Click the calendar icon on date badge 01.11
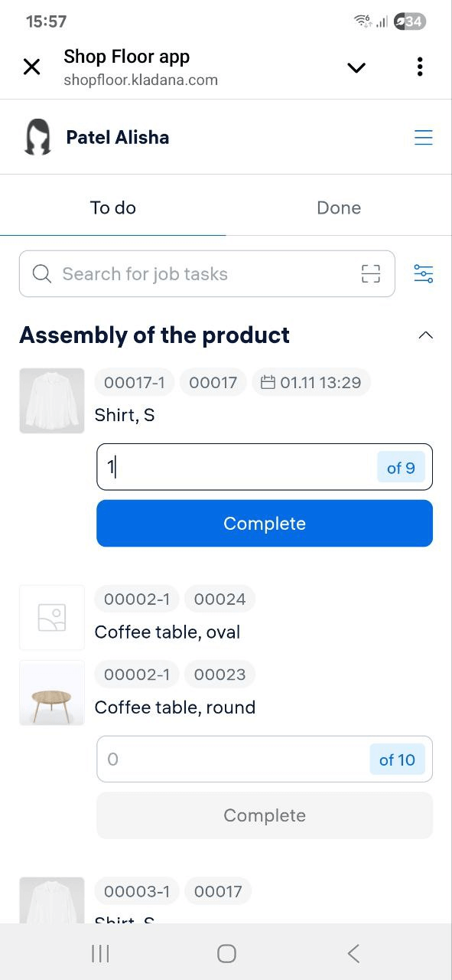 [268, 381]
